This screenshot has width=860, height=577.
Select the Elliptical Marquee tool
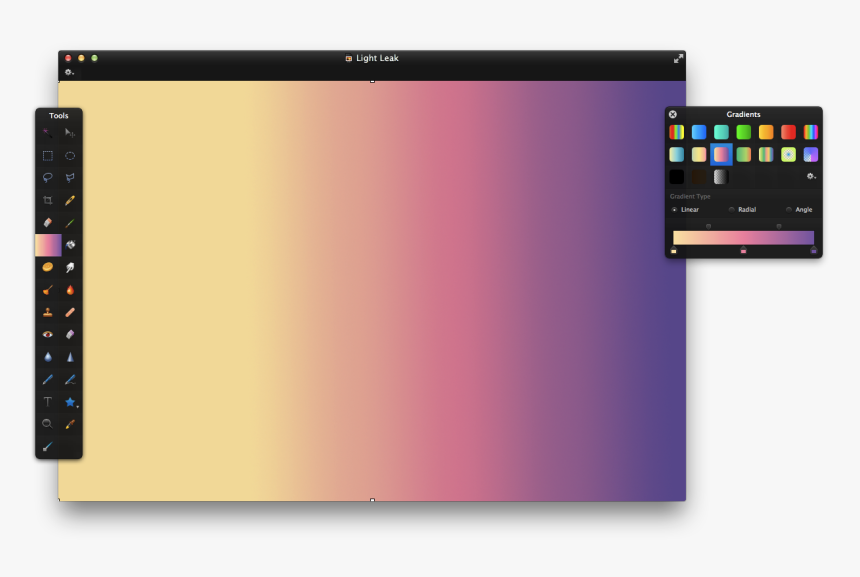tap(70, 155)
